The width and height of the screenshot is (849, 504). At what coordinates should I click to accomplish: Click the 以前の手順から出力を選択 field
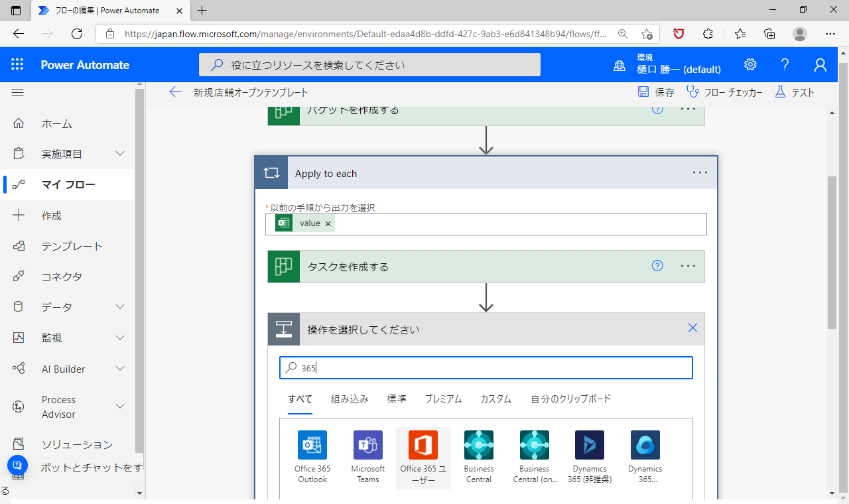pos(486,224)
